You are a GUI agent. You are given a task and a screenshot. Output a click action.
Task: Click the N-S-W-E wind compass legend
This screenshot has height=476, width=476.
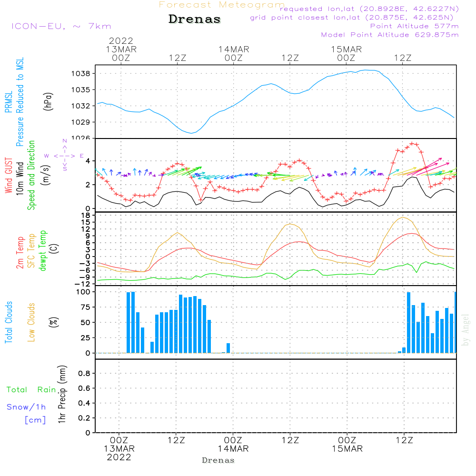point(64,155)
